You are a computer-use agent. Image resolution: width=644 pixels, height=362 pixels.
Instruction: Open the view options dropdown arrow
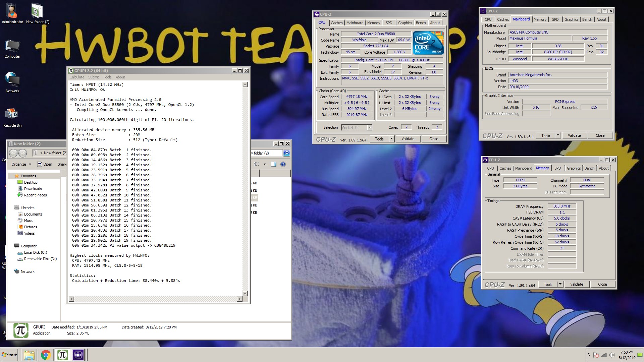pyautogui.click(x=265, y=164)
